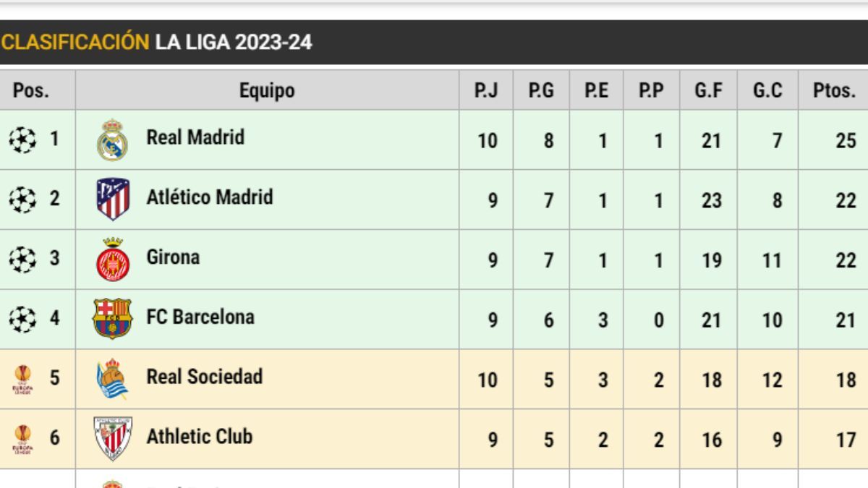Image resolution: width=868 pixels, height=488 pixels.
Task: Sort table by the Ptos. column header
Action: pos(834,91)
